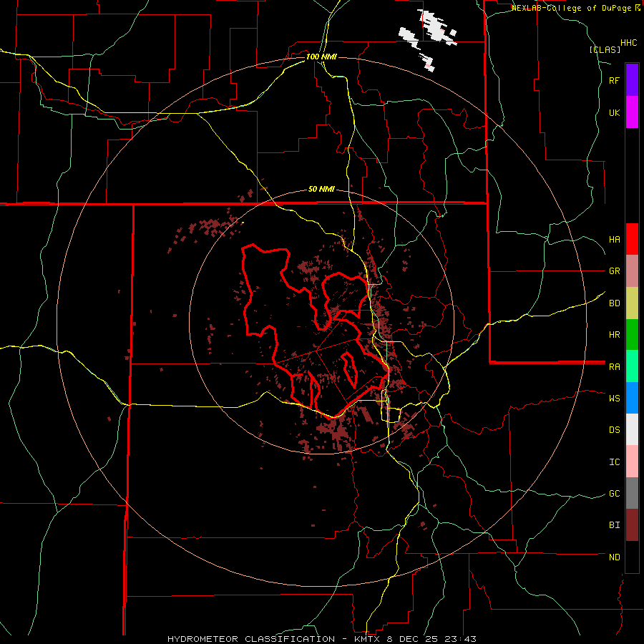Click the GR legend label

click(614, 271)
